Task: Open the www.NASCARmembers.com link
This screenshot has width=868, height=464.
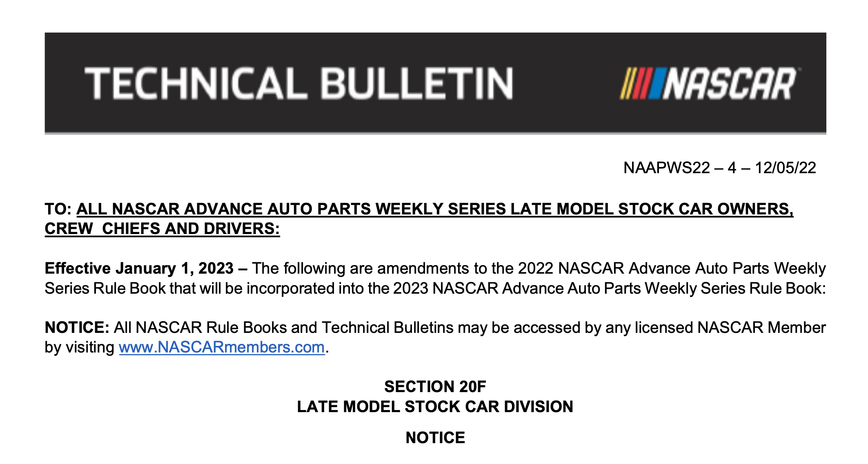Action: coord(222,347)
